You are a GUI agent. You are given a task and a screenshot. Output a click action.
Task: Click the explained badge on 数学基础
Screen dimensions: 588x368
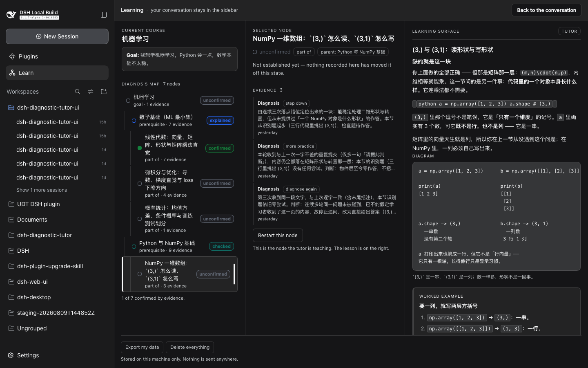tap(220, 121)
